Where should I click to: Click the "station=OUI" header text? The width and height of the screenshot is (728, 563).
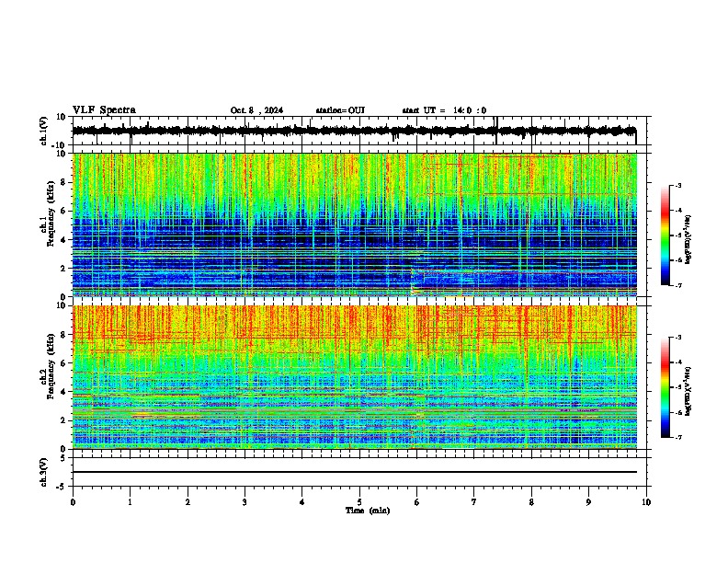coord(340,110)
